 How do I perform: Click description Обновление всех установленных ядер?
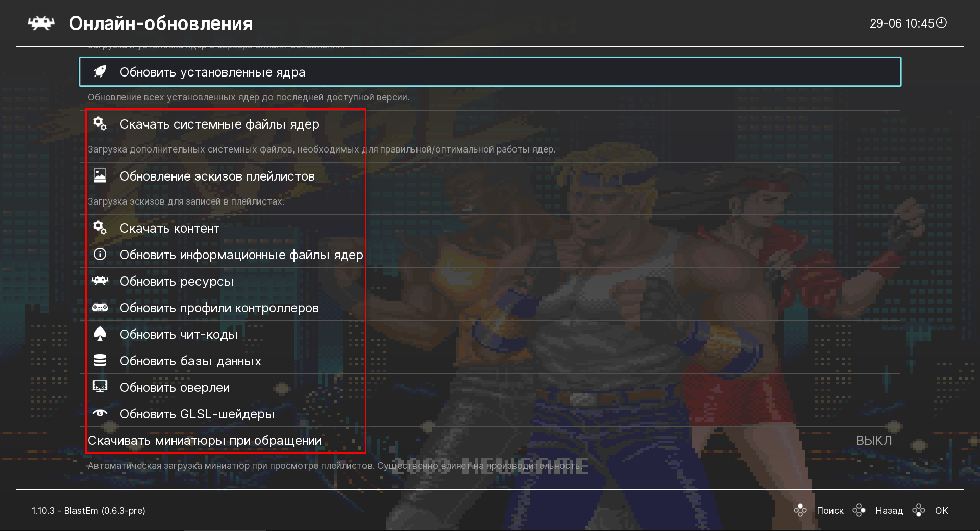[x=248, y=97]
